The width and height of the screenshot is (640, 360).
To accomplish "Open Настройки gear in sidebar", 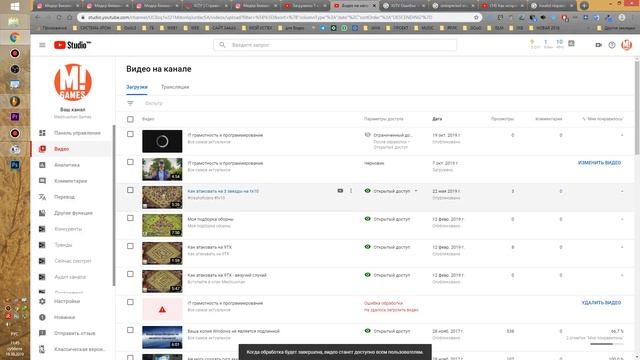I will 42,301.
